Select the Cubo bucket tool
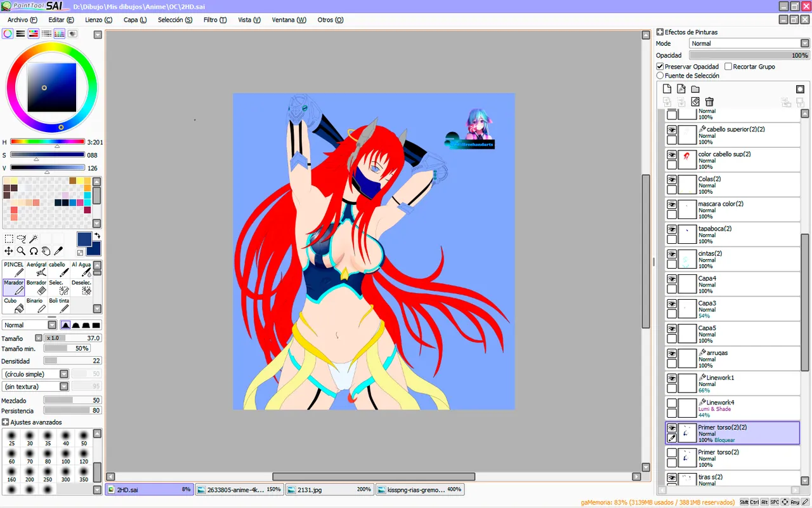This screenshot has height=508, width=812. 14,305
